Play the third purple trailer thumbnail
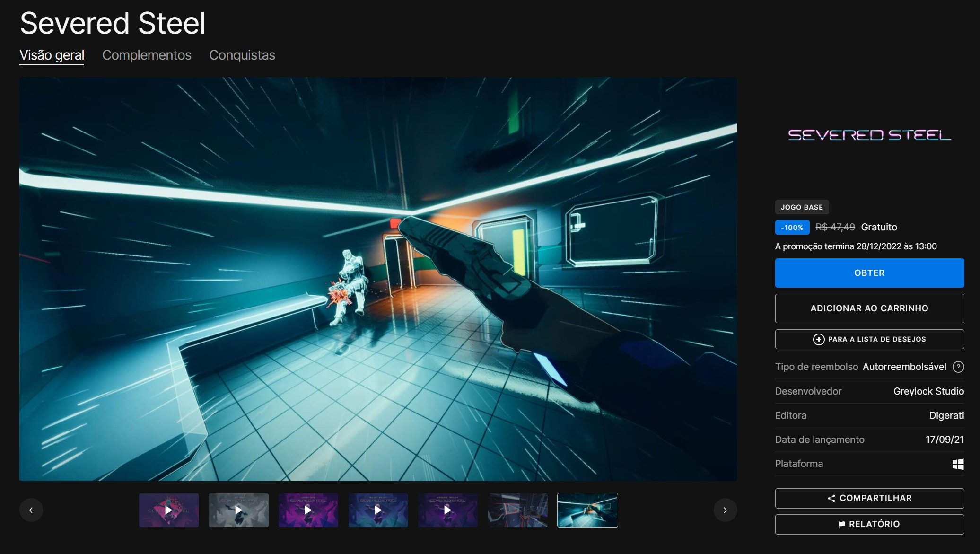Screen dimensions: 980x554 tap(308, 510)
